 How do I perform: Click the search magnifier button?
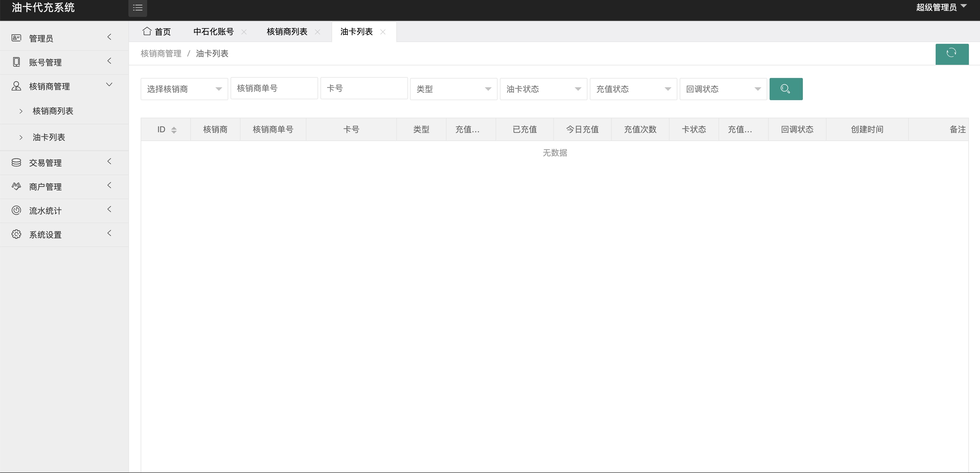tap(786, 89)
